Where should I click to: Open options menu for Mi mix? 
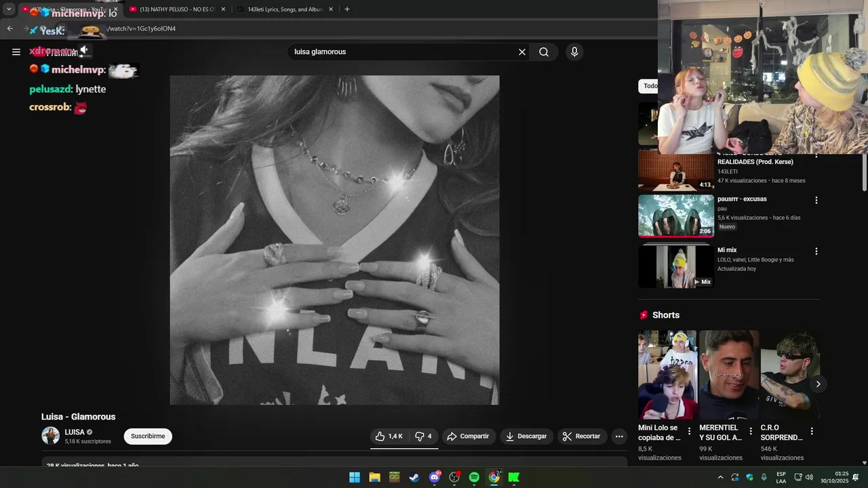(816, 251)
